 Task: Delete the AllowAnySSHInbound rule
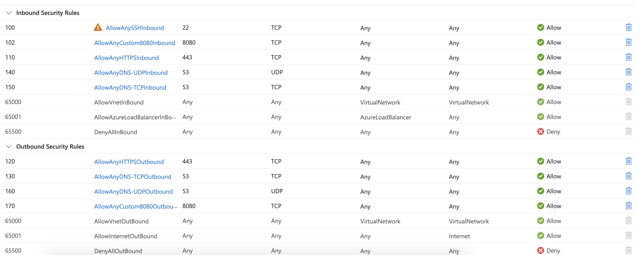click(x=628, y=27)
